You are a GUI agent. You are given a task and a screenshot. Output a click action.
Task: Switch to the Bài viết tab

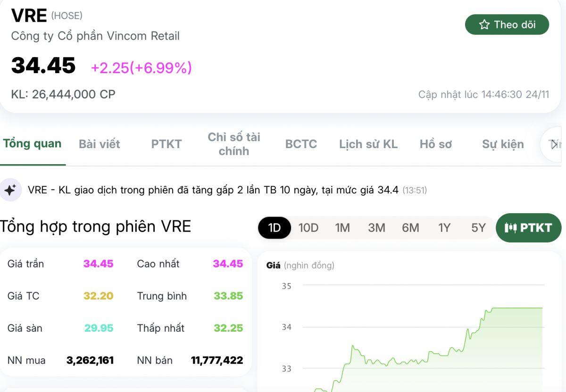click(x=99, y=144)
